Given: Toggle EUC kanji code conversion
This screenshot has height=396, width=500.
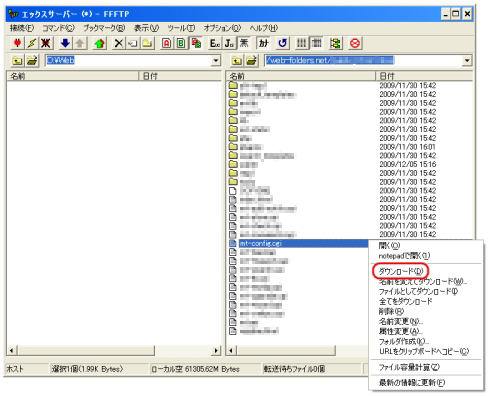Looking at the screenshot, I should pyautogui.click(x=215, y=43).
